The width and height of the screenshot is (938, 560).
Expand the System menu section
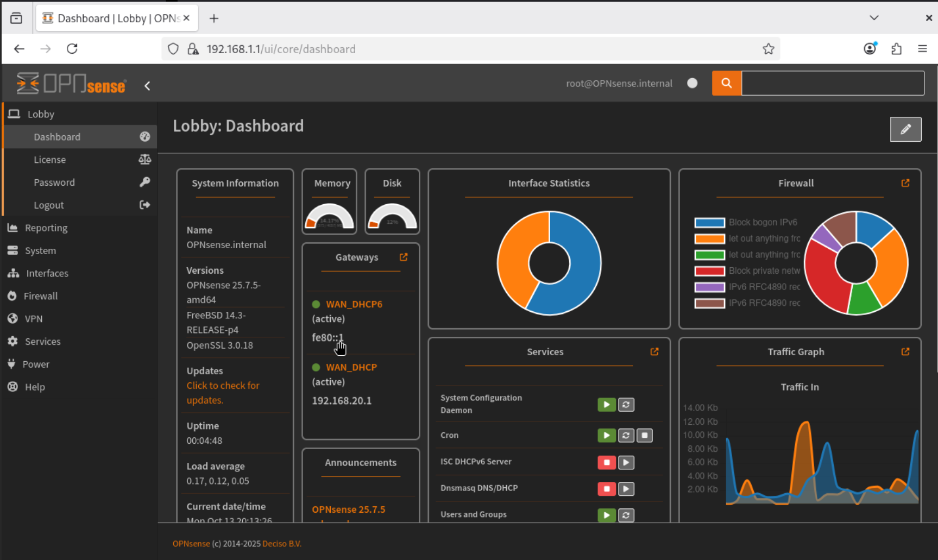(40, 250)
